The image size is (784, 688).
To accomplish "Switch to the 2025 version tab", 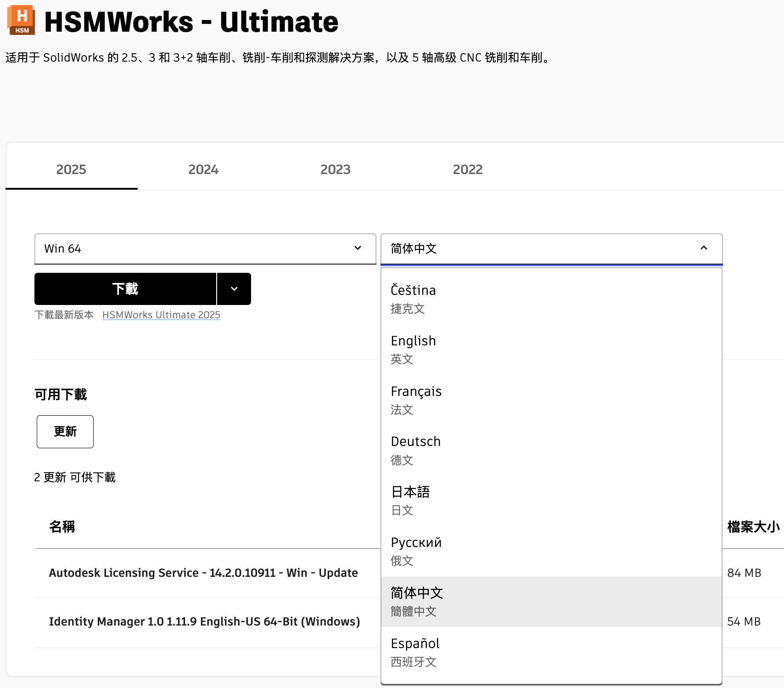I will (71, 169).
